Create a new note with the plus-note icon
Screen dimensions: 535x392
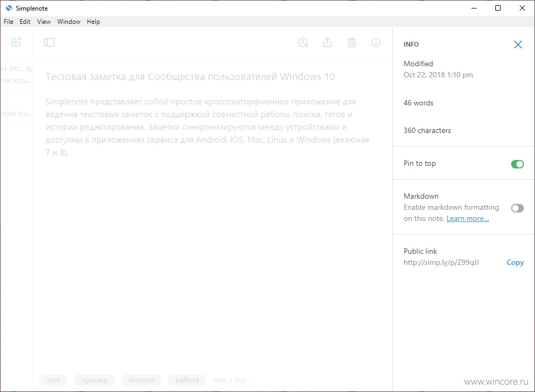coord(16,42)
